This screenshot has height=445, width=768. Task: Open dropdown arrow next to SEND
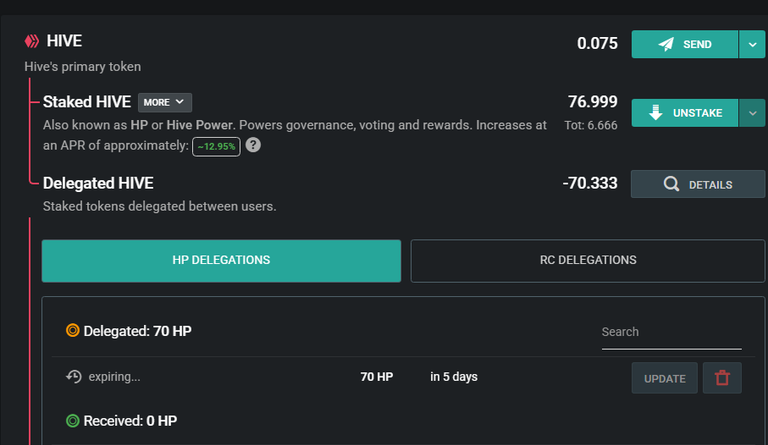coord(752,45)
